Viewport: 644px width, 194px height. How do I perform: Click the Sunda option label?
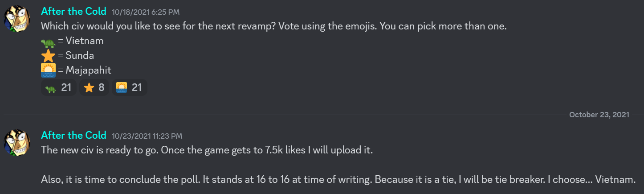tap(80, 56)
